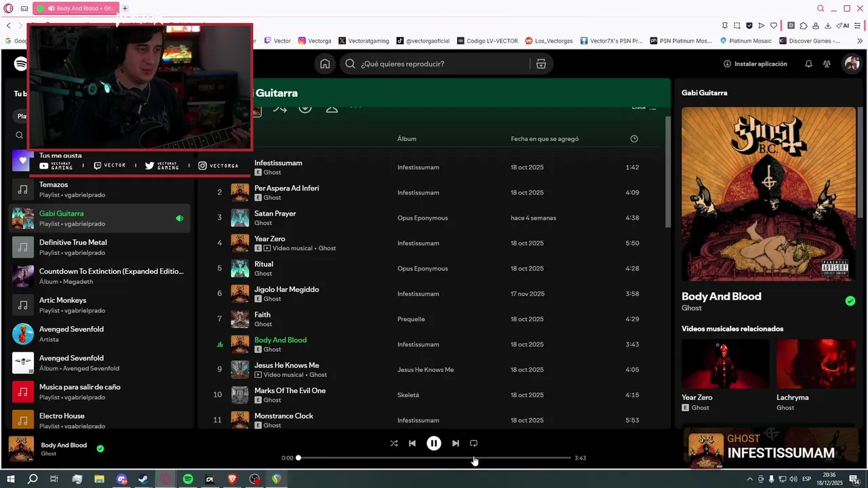Open Spotify notifications bell
Screen dimensions: 868x488
(x=808, y=64)
